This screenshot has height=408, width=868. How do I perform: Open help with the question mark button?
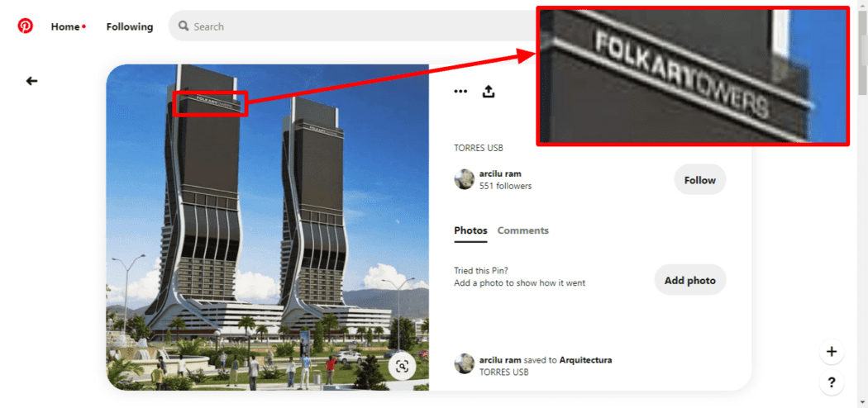(832, 382)
